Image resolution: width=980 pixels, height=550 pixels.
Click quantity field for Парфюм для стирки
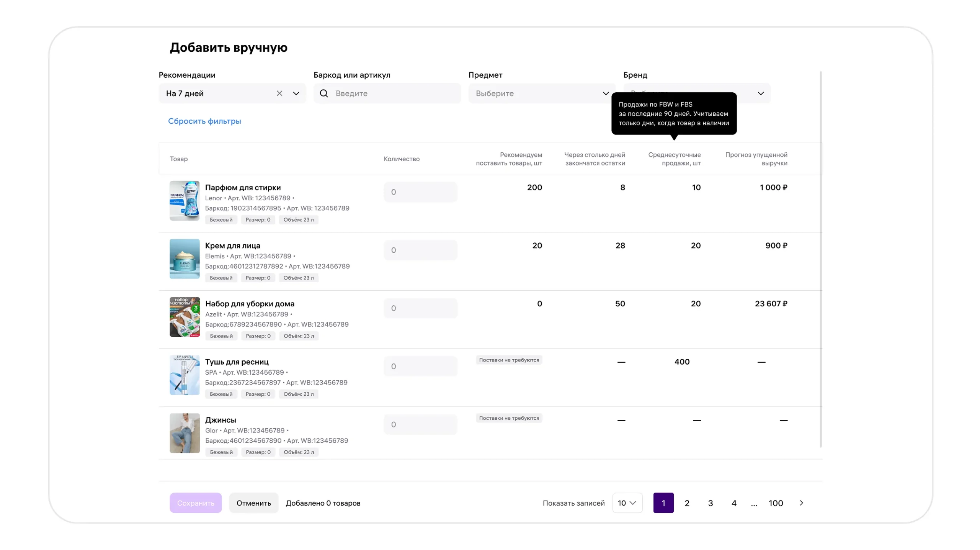pyautogui.click(x=420, y=192)
